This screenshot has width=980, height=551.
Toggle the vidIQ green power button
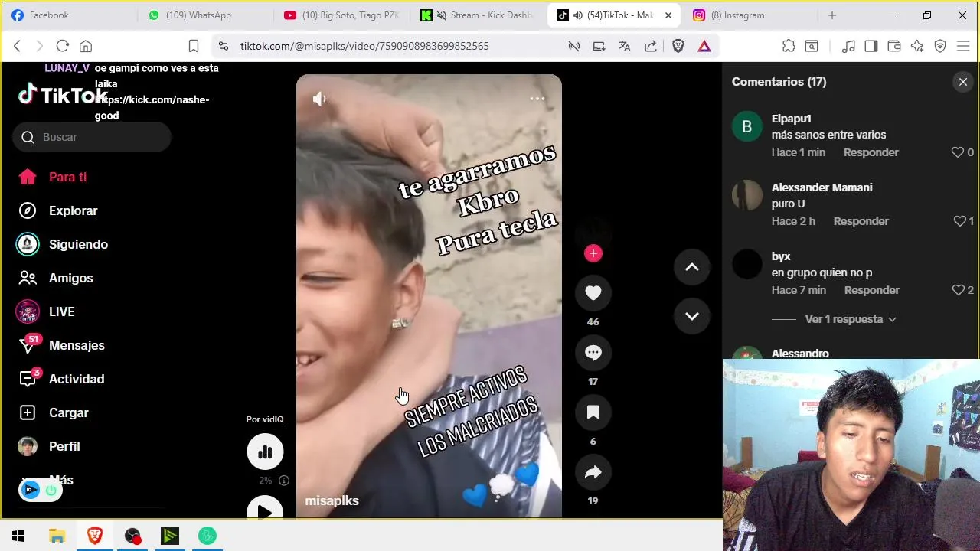coord(51,491)
